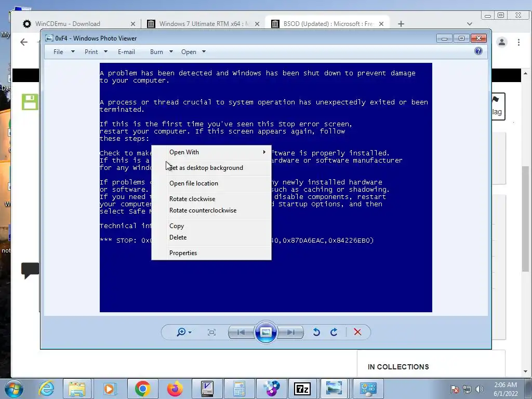Image resolution: width=532 pixels, height=399 pixels.
Task: Start the slide show button
Action: pos(265,332)
